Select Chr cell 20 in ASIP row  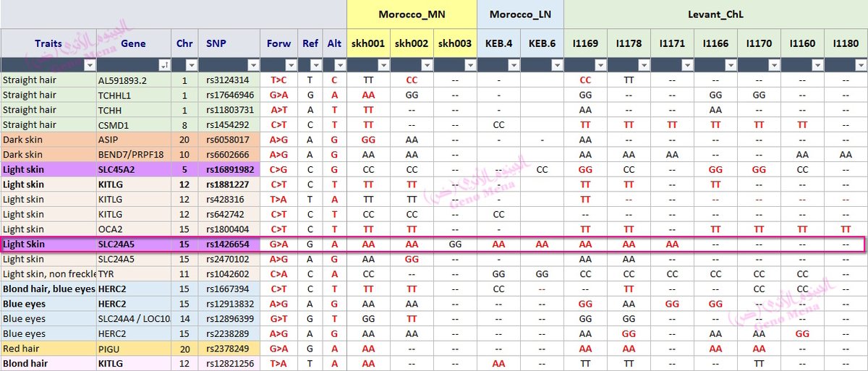click(x=184, y=140)
